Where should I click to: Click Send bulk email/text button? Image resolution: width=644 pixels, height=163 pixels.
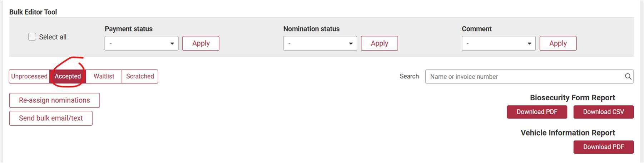click(x=51, y=118)
